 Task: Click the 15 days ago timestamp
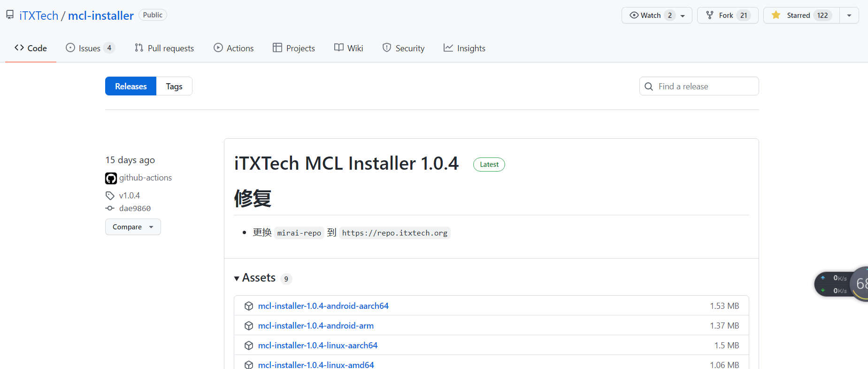130,160
